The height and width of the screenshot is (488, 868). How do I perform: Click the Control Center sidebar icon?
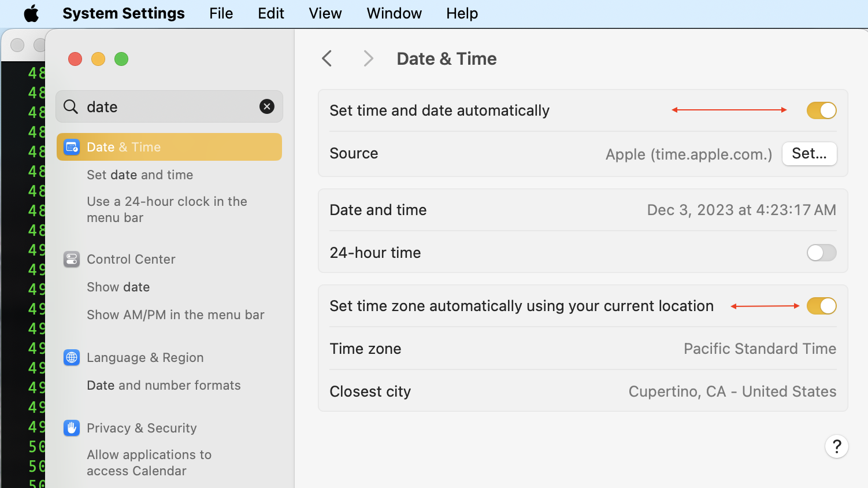[72, 259]
